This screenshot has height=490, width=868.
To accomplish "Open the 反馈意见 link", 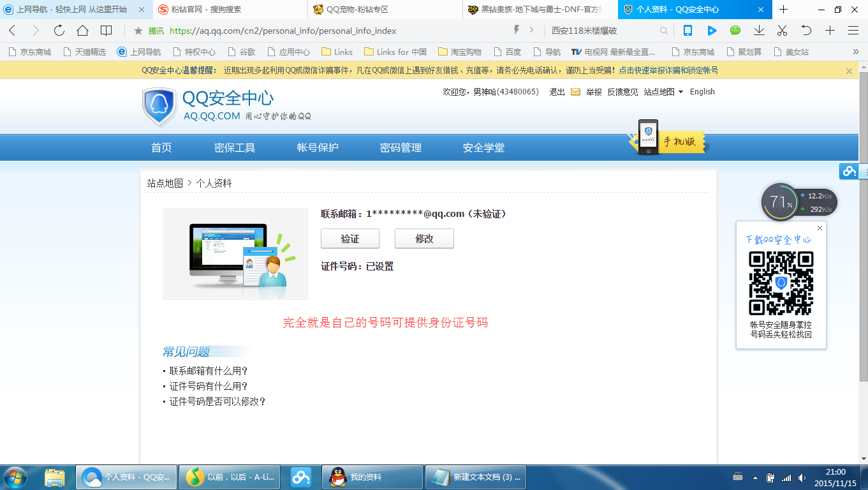I will (x=622, y=92).
